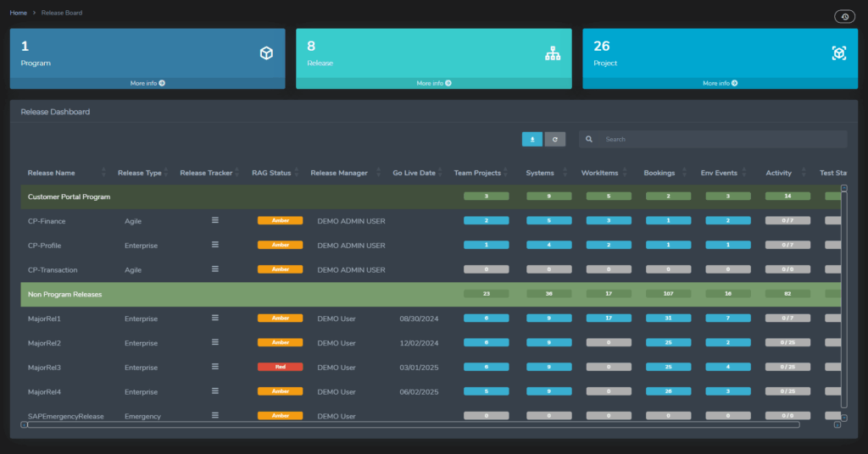868x454 pixels.
Task: Click the download export icon button
Action: [x=531, y=139]
